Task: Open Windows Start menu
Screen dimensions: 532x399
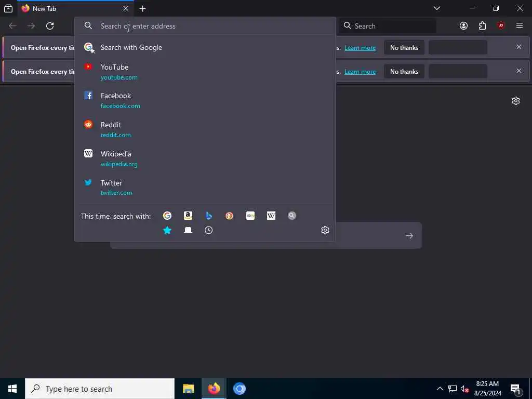Action: click(12, 389)
